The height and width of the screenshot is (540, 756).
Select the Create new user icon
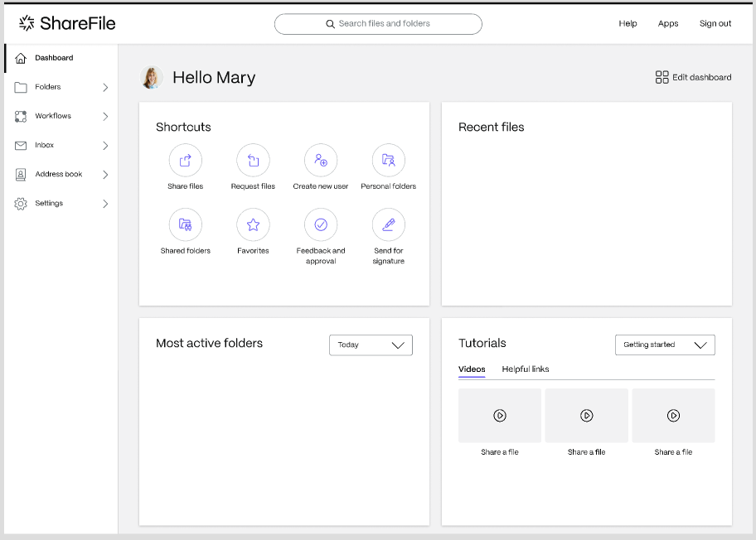321,161
